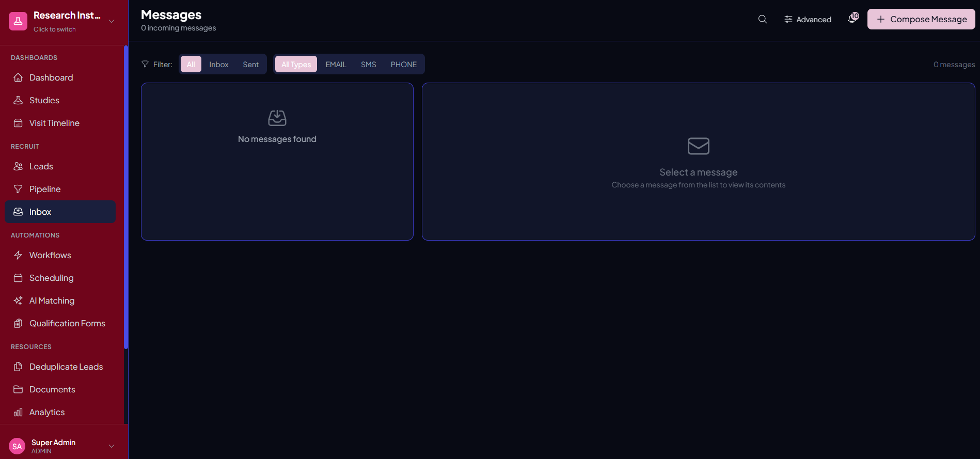
Task: Click 'No messages found' text
Action: click(277, 139)
